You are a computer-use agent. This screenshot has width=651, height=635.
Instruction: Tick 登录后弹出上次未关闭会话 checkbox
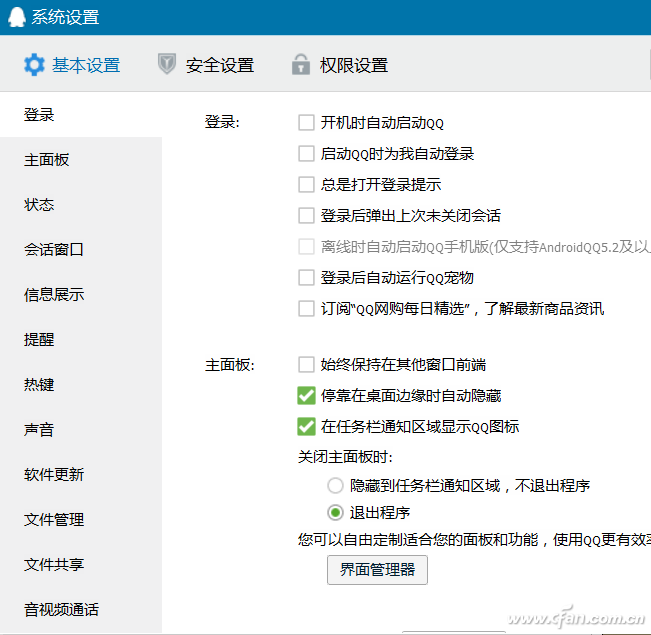coord(306,216)
